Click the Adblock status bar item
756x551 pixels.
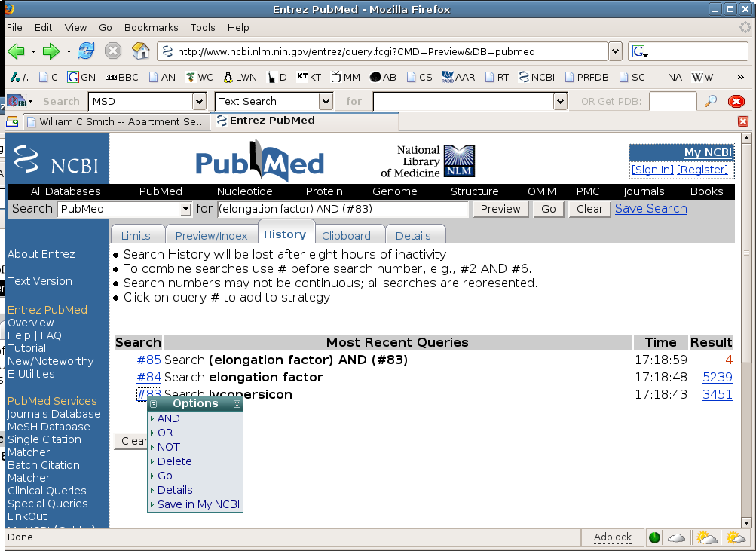point(612,537)
